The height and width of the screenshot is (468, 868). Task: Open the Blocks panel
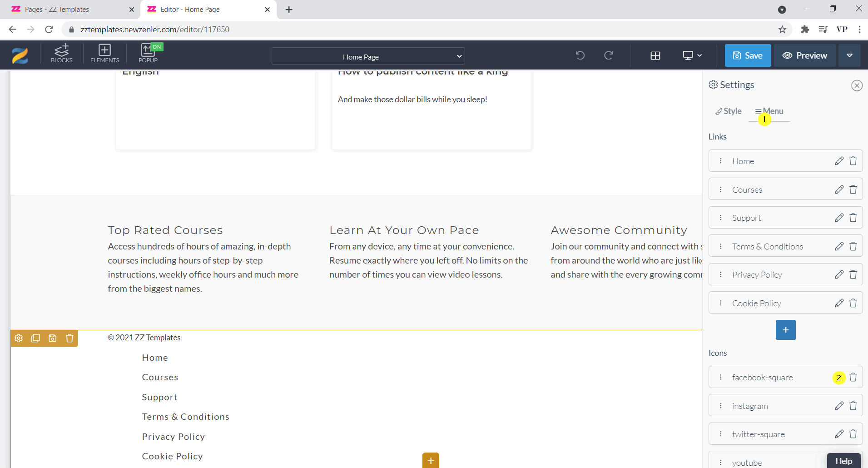click(62, 54)
